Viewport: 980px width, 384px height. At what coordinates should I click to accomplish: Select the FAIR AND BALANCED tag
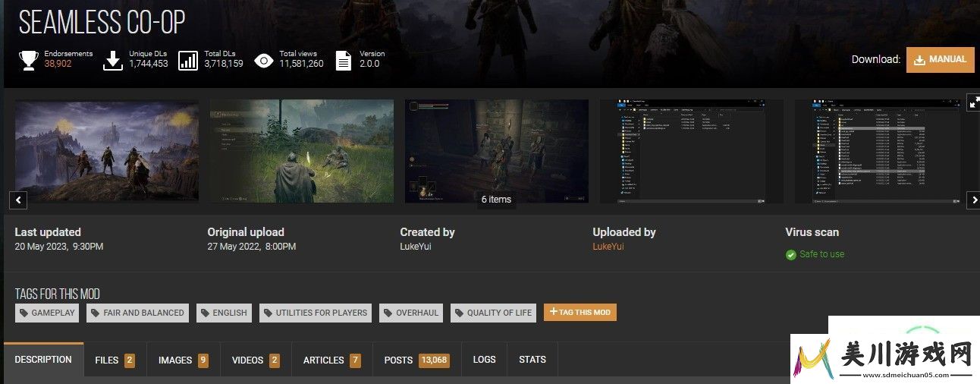pos(137,313)
